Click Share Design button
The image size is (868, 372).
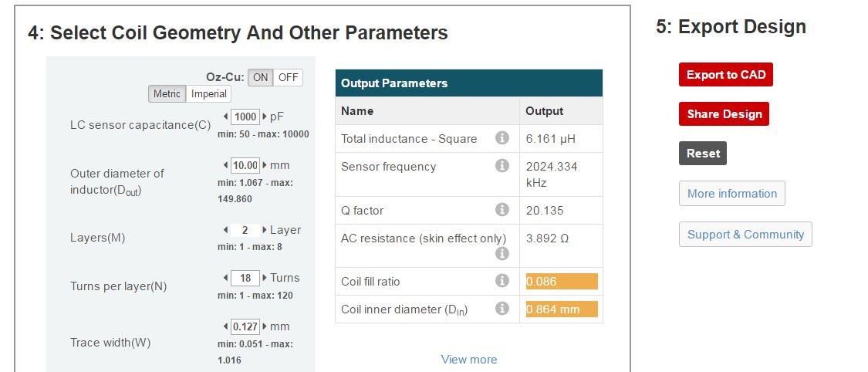(724, 114)
